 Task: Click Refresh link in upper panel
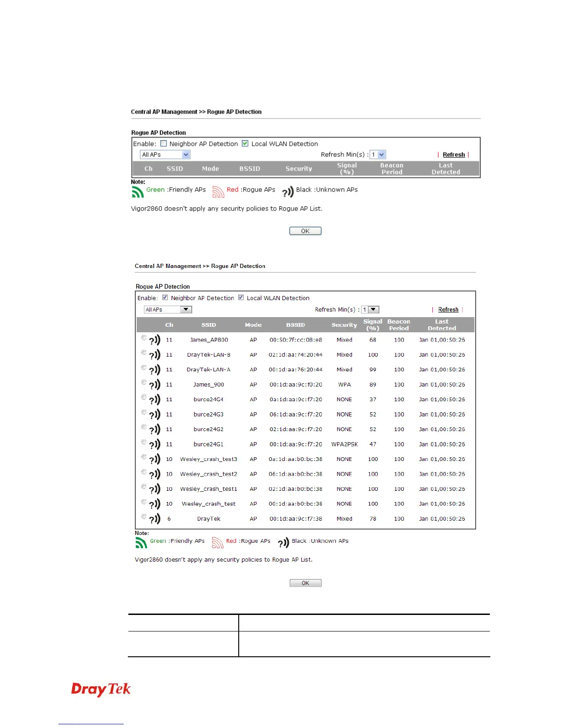[454, 154]
